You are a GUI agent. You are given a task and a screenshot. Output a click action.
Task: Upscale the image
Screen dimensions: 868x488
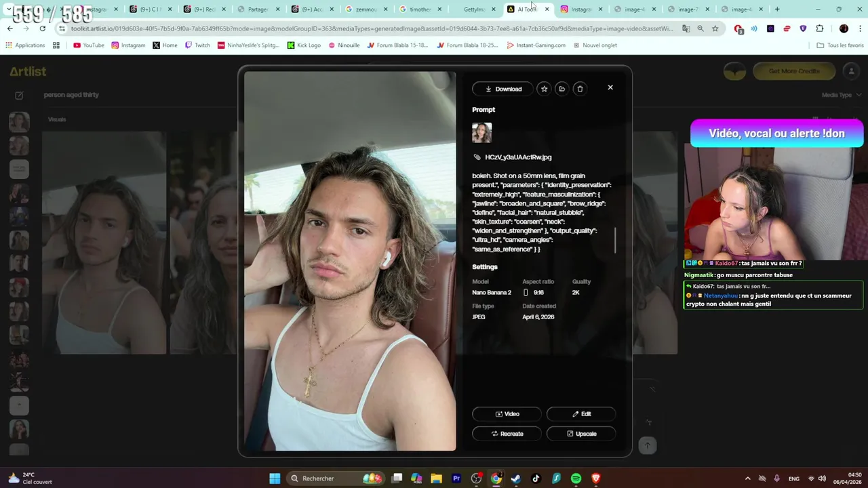click(581, 434)
